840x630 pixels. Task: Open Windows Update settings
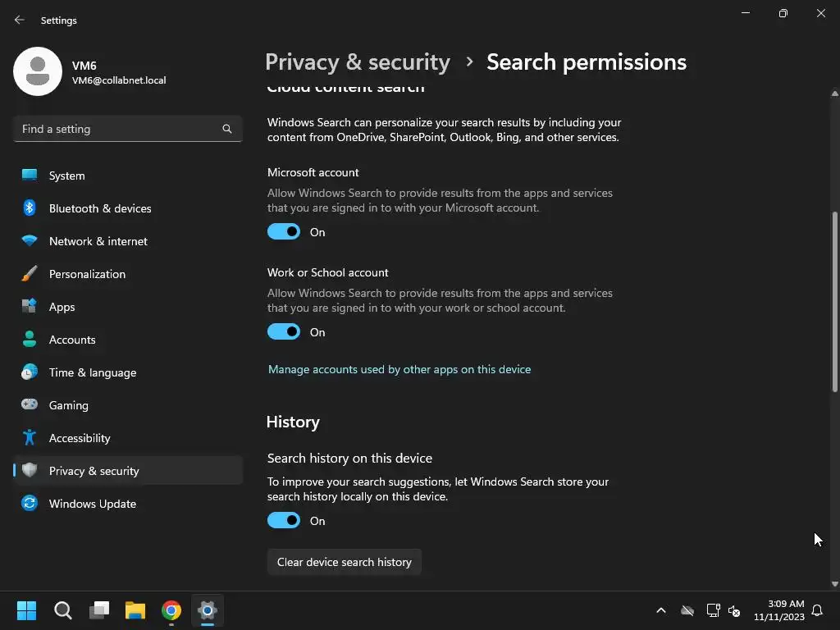point(93,504)
